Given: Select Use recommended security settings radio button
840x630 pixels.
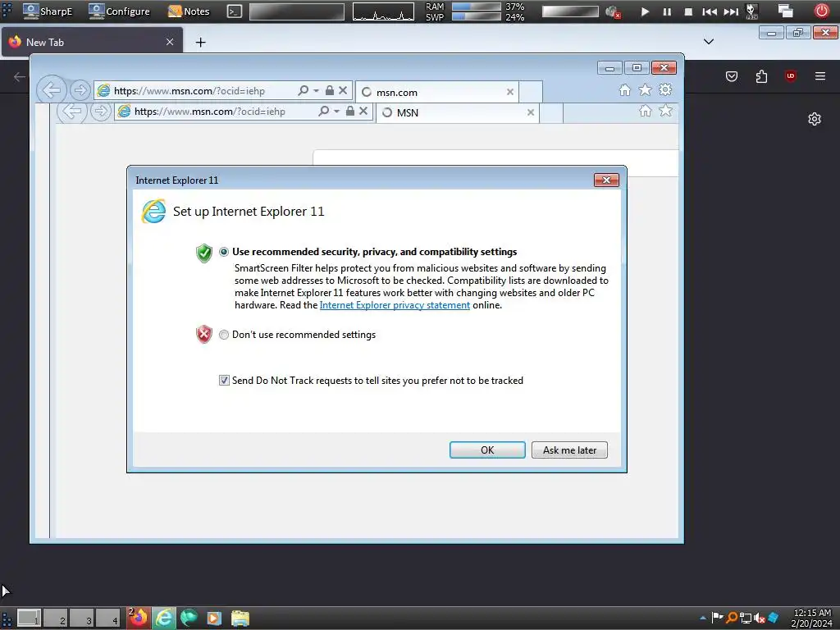Looking at the screenshot, I should (224, 252).
